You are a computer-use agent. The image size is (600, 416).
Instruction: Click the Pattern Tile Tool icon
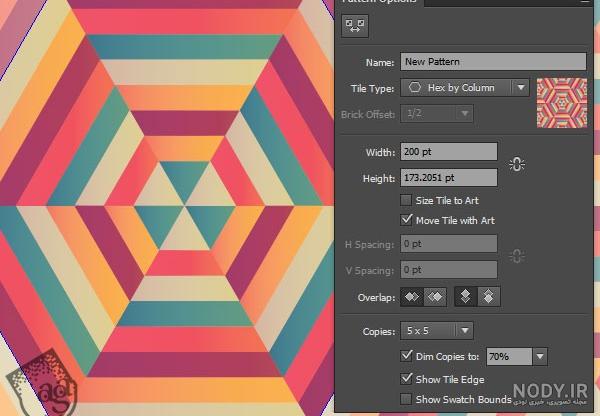pos(355,26)
